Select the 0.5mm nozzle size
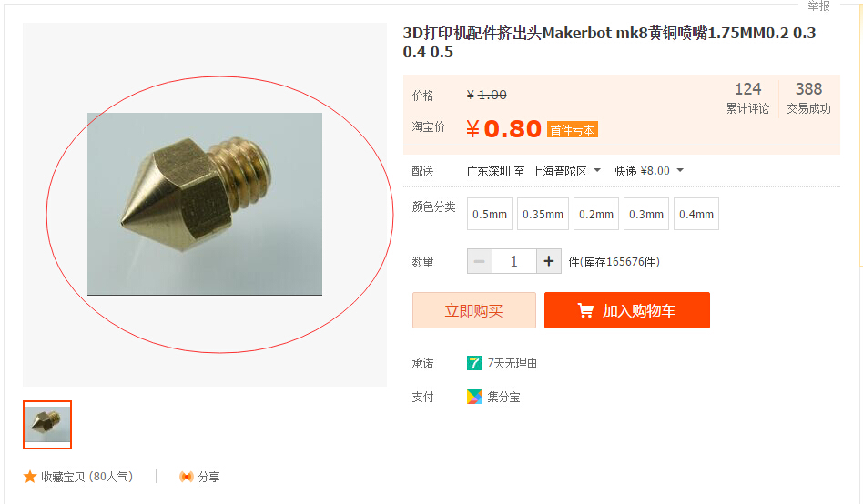Viewport: 863px width, 504px height. click(489, 214)
